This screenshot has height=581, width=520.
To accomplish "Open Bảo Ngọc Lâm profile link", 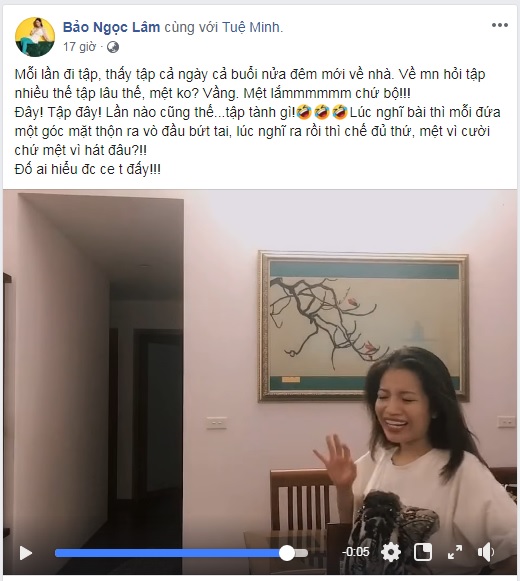I will pos(112,27).
